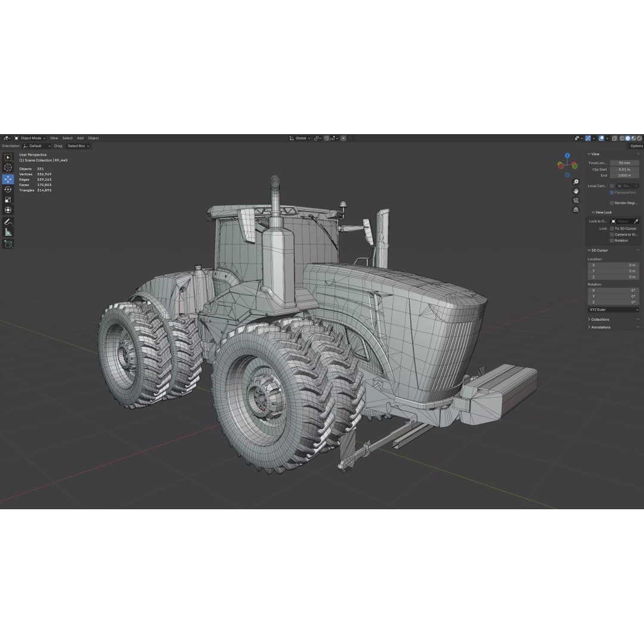Adjust the Focal Length 50mm slider
Viewport: 644px width, 644px height.
coord(625,162)
